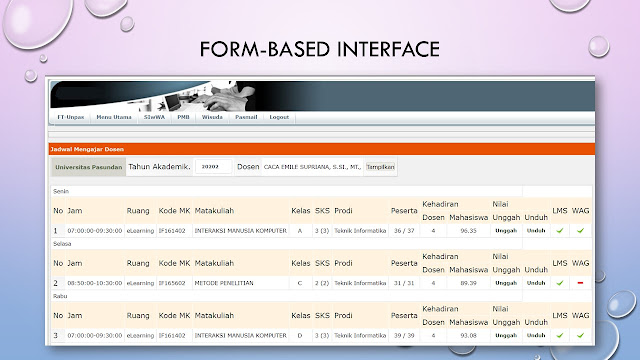Open the FT-Unpas menu item
Viewport: 640px width, 360px height.
[71, 117]
